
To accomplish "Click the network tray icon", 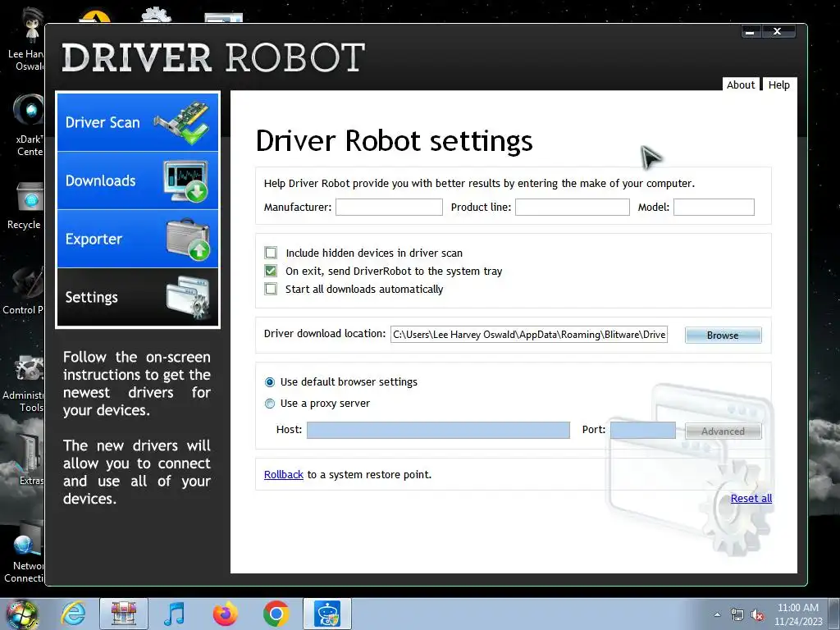I will point(737,615).
